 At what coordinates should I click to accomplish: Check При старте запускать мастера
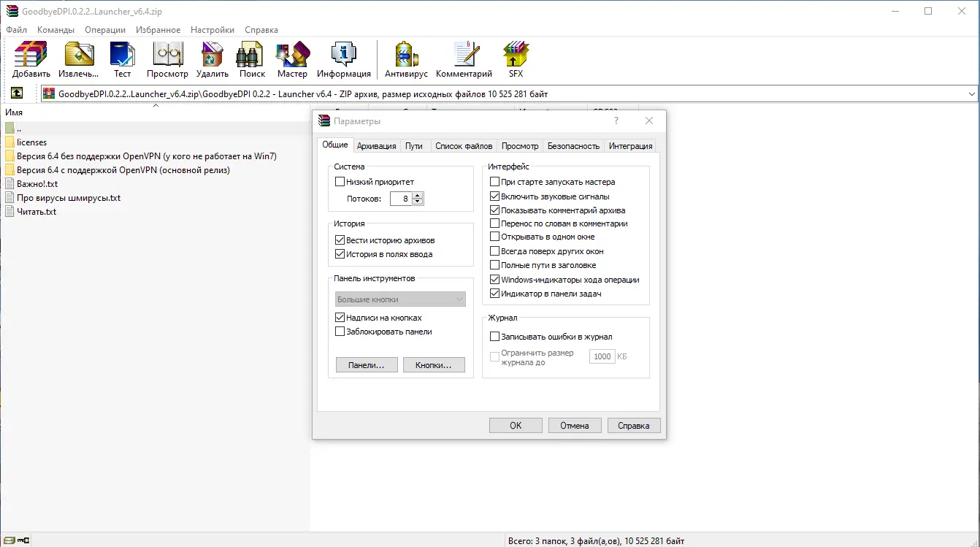[495, 182]
